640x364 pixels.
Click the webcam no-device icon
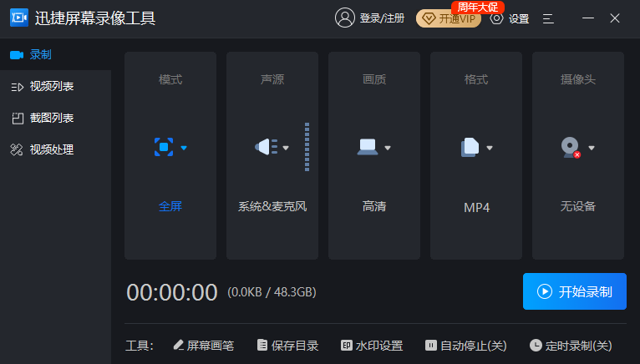(571, 147)
